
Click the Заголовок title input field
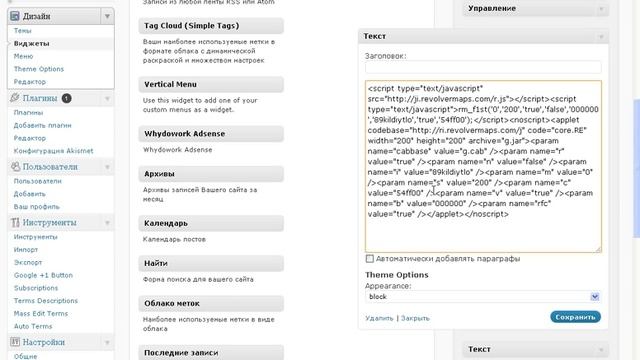pyautogui.click(x=483, y=67)
